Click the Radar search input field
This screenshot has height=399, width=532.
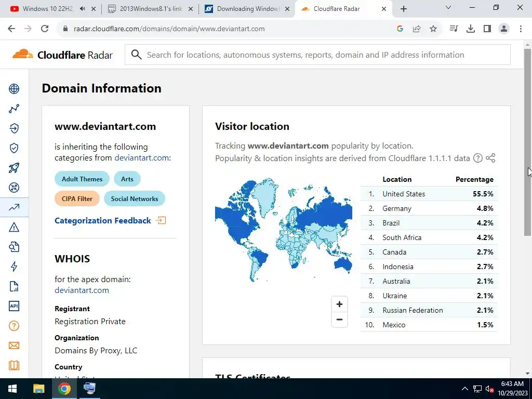point(317,55)
